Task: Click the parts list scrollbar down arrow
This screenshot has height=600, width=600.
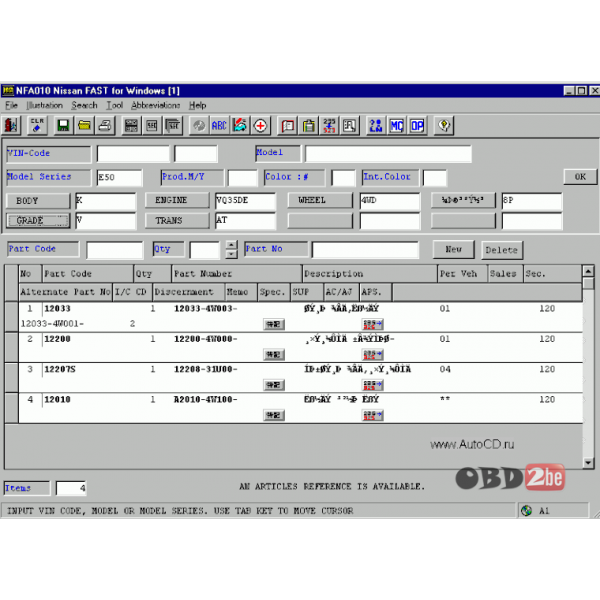Action: pyautogui.click(x=588, y=463)
